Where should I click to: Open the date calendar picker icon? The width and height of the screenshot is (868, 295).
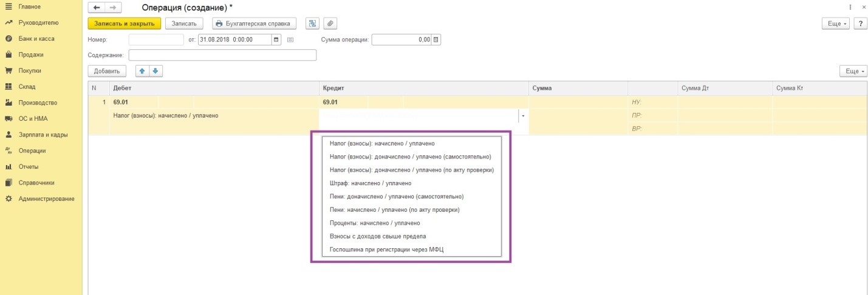277,40
